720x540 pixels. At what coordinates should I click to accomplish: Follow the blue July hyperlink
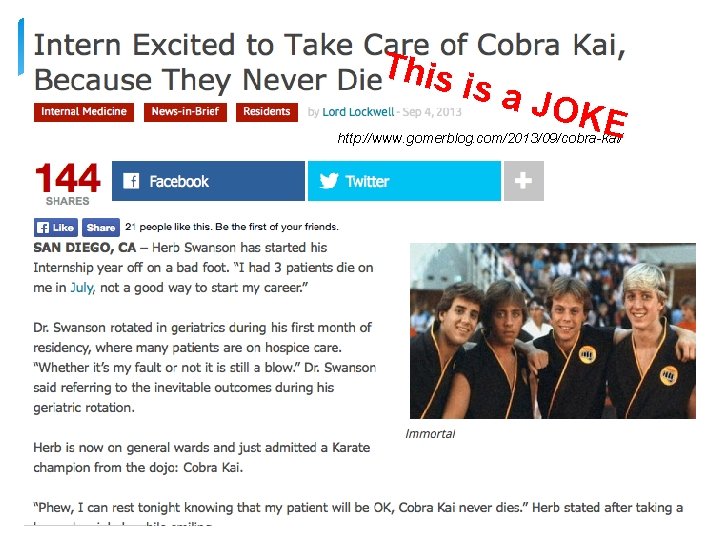click(82, 287)
